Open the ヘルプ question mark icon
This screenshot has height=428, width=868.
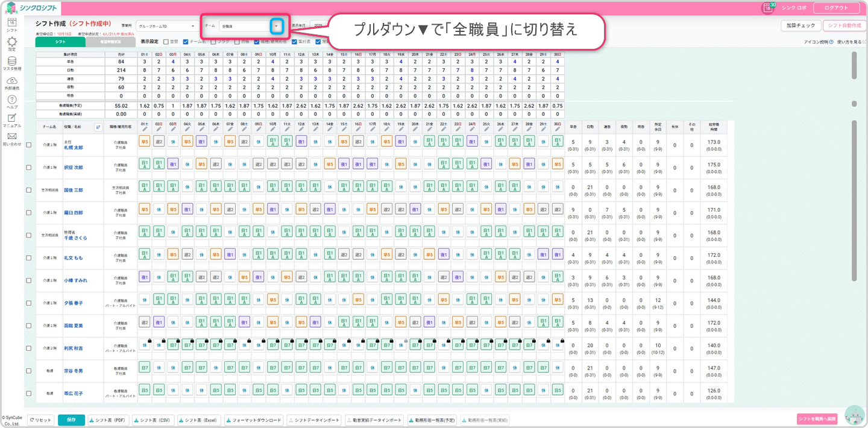pos(11,100)
